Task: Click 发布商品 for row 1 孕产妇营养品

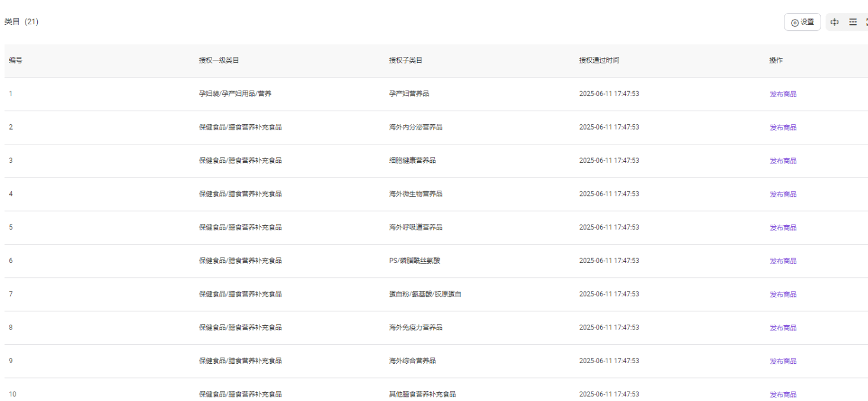Action: 783,94
